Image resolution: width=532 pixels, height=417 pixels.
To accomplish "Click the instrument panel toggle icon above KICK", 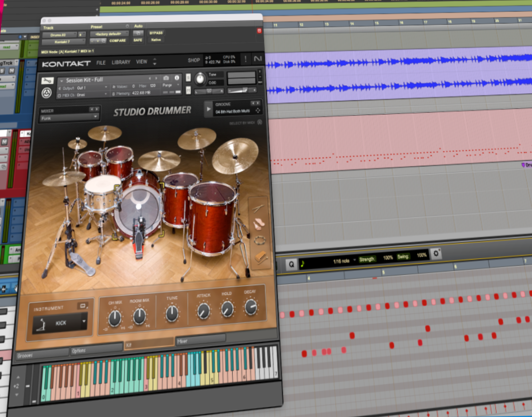I will pos(82,306).
